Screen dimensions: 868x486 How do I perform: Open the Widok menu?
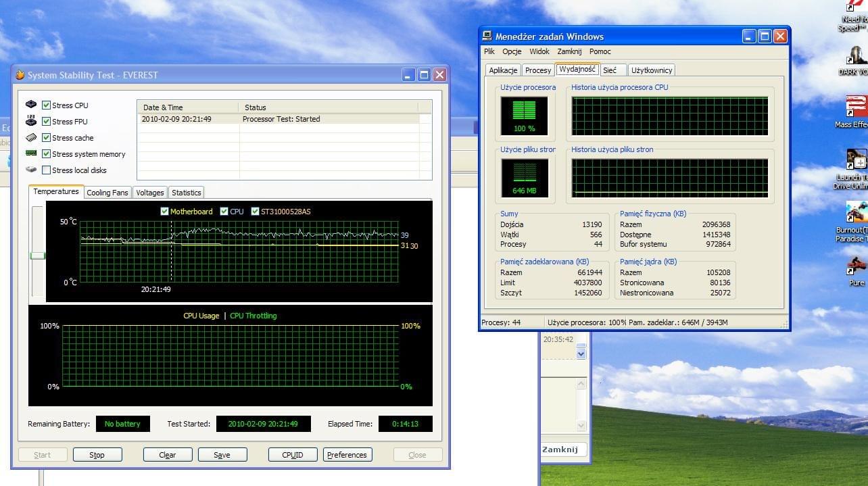[x=539, y=51]
